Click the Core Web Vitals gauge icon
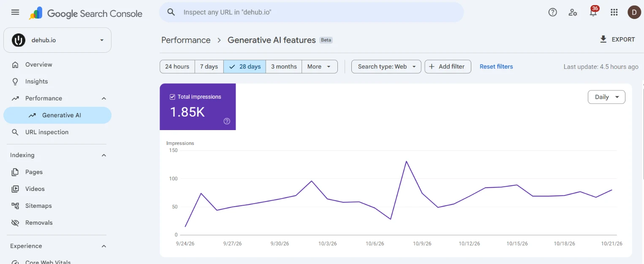The width and height of the screenshot is (644, 264). pos(15,262)
